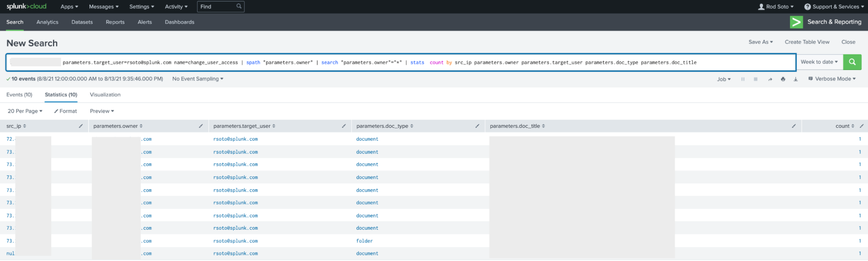Open the Rod Soto user menu

(776, 7)
